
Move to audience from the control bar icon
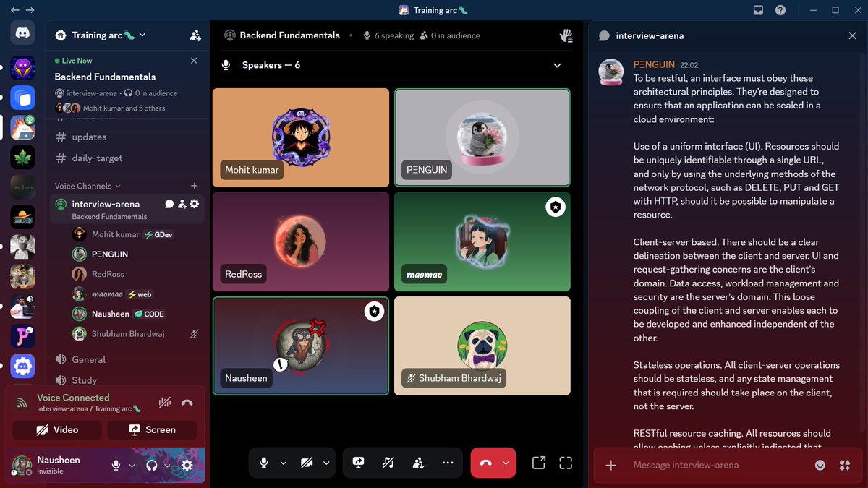(x=418, y=463)
